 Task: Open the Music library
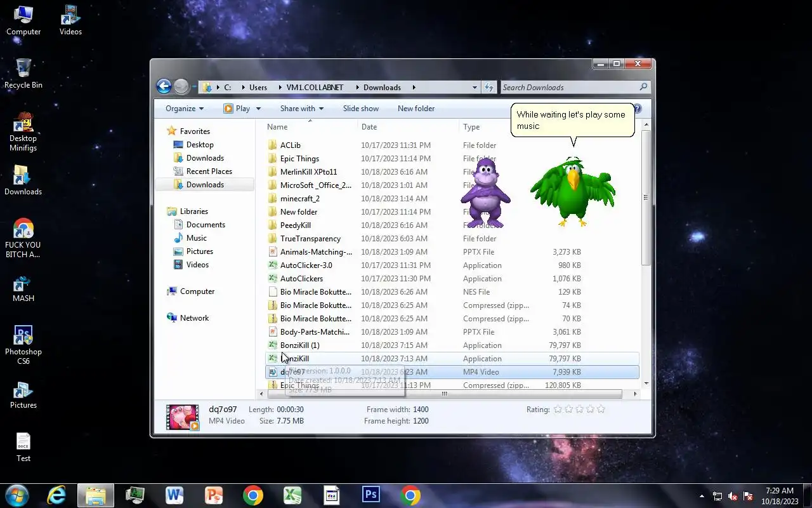click(197, 238)
